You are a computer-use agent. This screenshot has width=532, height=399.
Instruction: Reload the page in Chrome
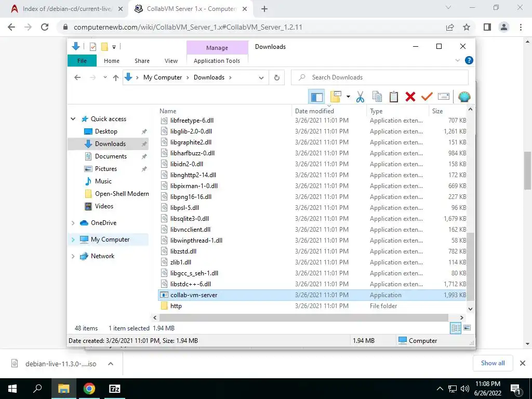tap(45, 27)
